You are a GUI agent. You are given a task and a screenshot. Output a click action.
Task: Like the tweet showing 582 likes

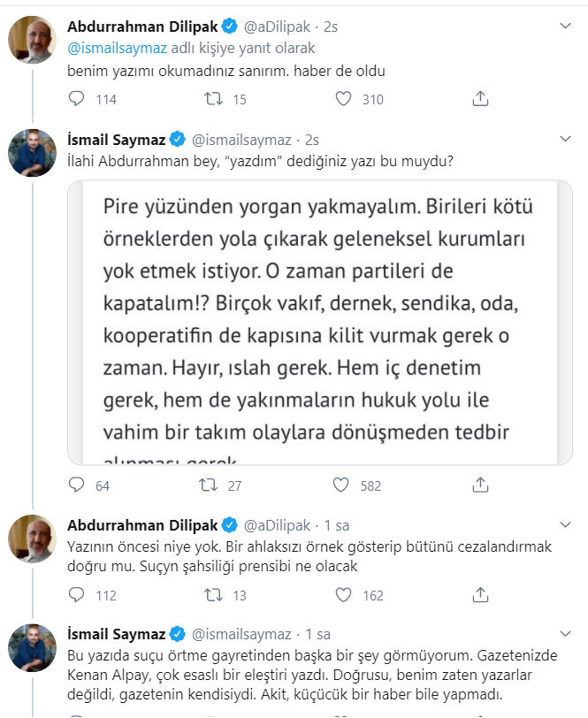point(340,485)
